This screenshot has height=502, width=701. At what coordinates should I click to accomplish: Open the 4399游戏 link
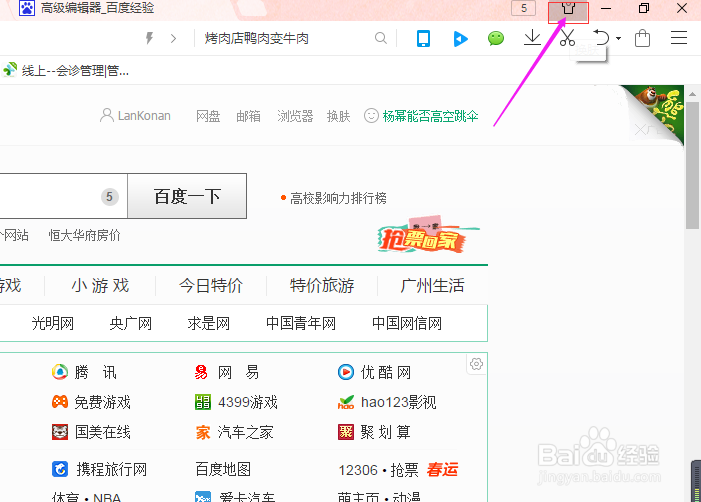(248, 402)
